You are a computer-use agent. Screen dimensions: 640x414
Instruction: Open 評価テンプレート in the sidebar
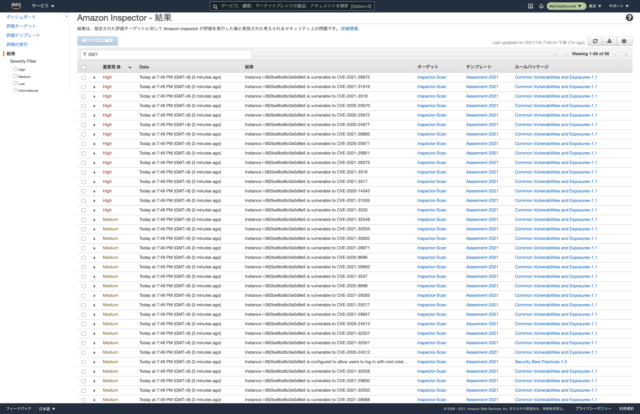coord(23,35)
